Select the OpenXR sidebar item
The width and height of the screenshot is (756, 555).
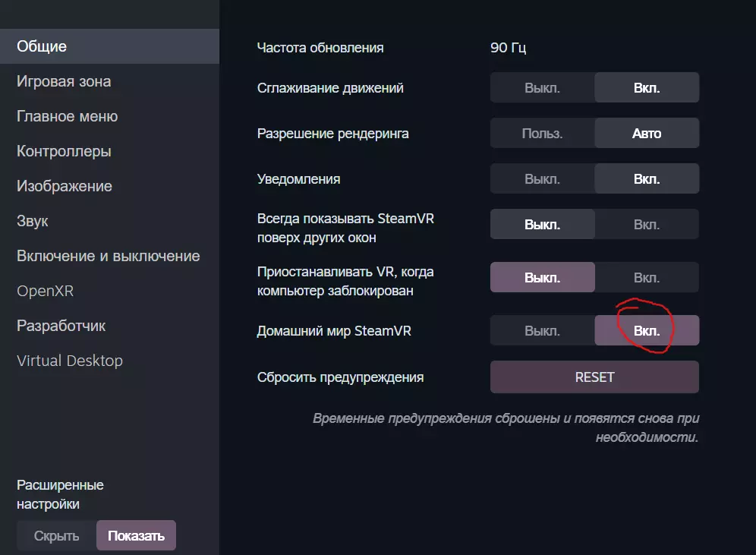point(45,291)
